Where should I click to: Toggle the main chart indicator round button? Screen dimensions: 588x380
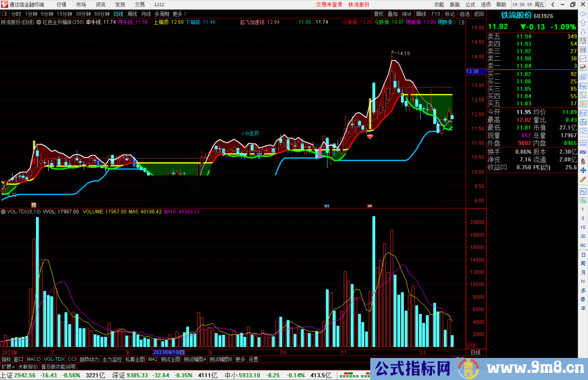[x=39, y=22]
